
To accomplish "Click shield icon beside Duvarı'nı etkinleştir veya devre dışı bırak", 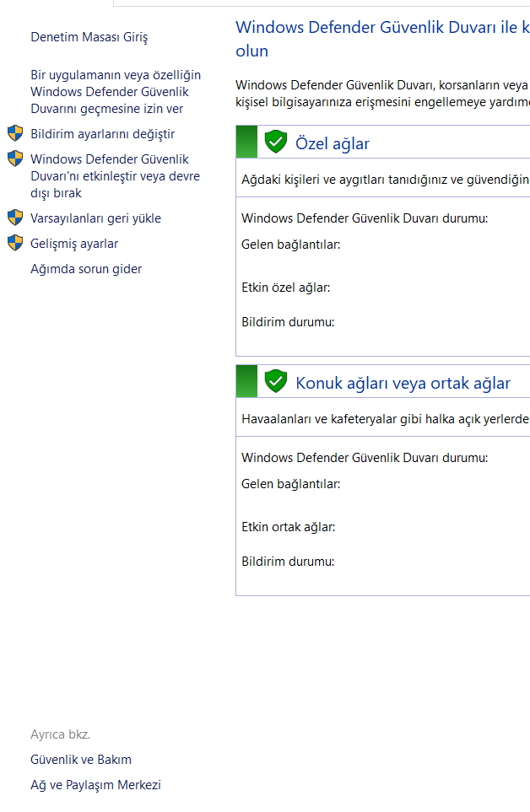I will [15, 159].
